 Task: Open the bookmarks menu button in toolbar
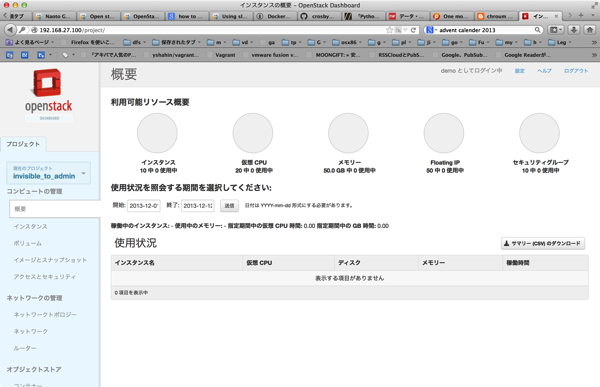556,29
